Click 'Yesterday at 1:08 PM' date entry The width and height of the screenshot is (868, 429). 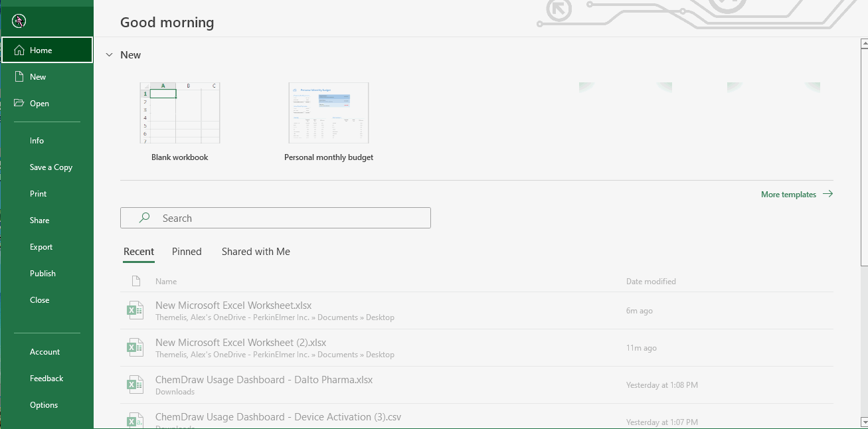pyautogui.click(x=662, y=385)
